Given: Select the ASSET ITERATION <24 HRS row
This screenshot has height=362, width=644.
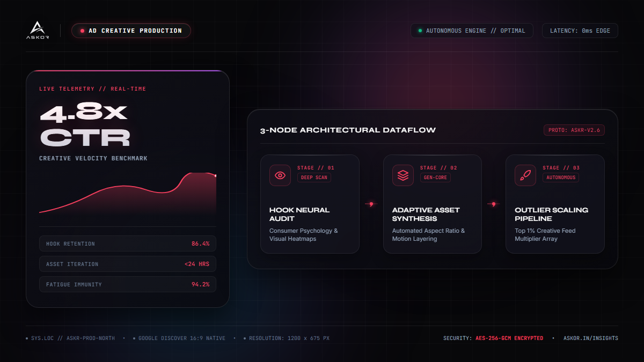Looking at the screenshot, I should click(x=128, y=264).
